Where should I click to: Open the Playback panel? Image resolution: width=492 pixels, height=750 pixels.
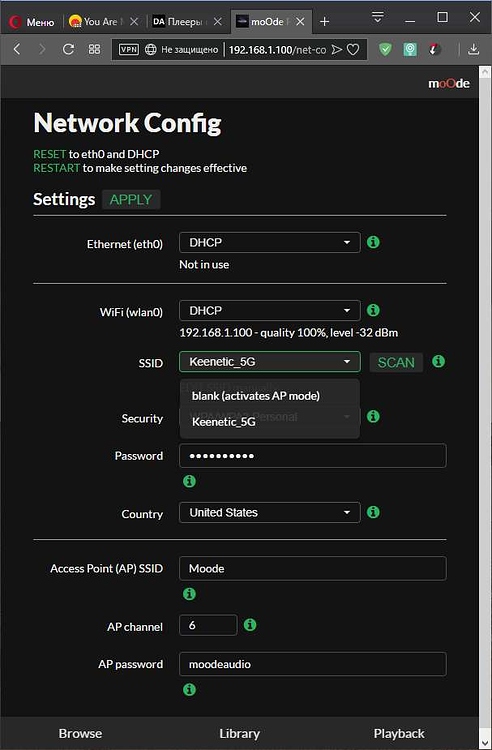click(x=399, y=733)
